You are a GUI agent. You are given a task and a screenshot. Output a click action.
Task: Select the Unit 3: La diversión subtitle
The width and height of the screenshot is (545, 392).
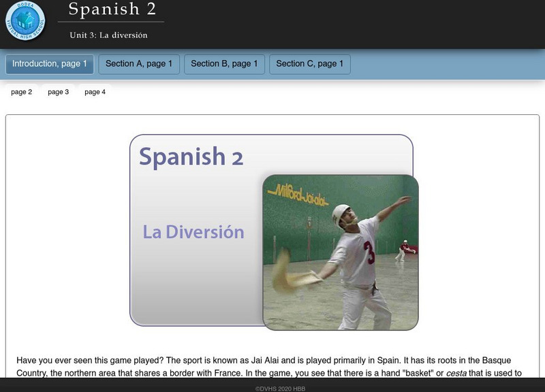tap(108, 35)
